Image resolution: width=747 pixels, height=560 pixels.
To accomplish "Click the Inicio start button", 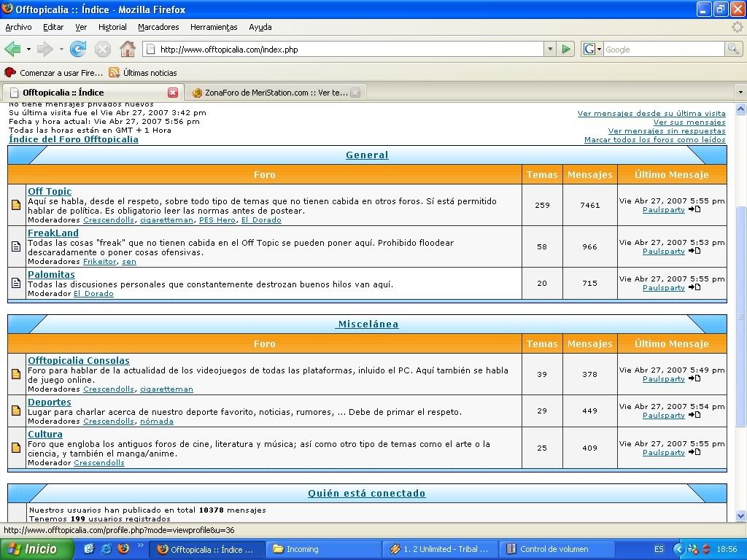I will click(33, 549).
